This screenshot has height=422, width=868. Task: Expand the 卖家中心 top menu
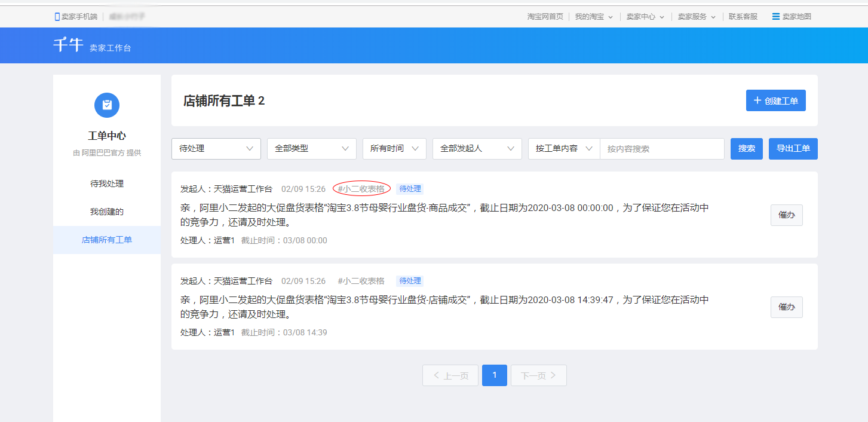[645, 17]
